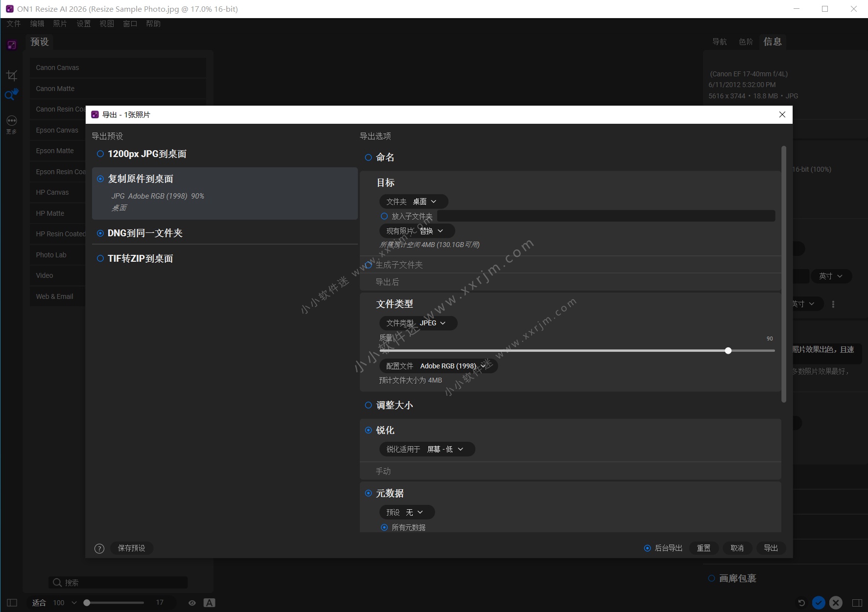Image resolution: width=868 pixels, height=612 pixels.
Task: Toggle the eye preview icon in bottom bar
Action: click(192, 603)
